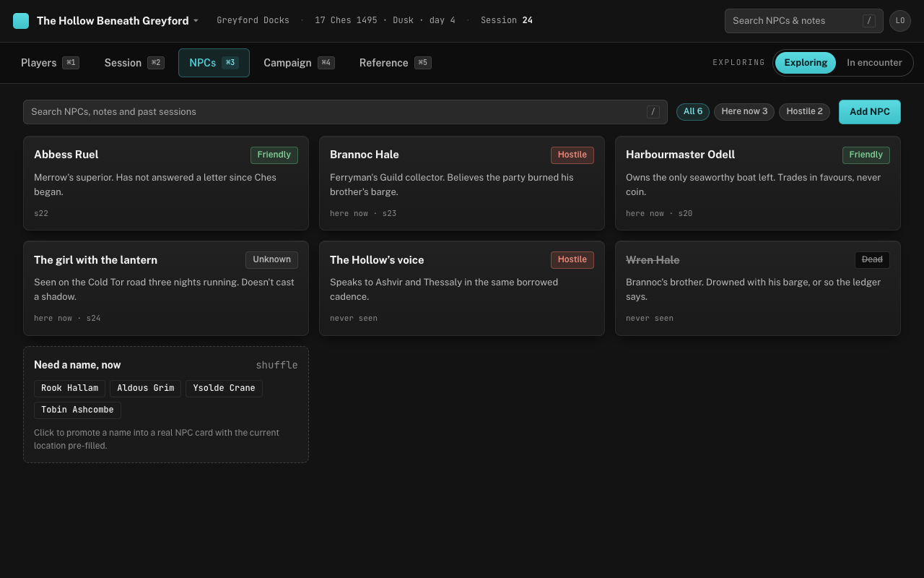Click 'here now · s23' on Brannoc Hale card
The width and height of the screenshot is (924, 578).
click(363, 214)
